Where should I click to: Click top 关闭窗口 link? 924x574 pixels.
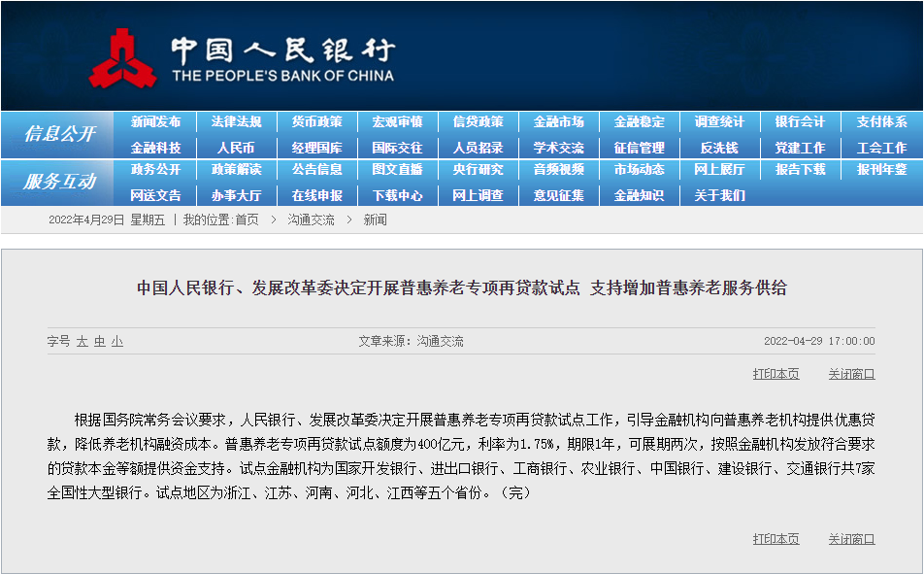(851, 374)
